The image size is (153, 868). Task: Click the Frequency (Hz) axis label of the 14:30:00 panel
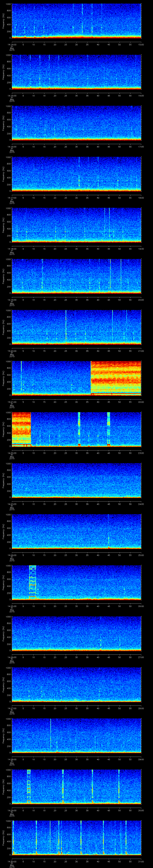point(4,837)
